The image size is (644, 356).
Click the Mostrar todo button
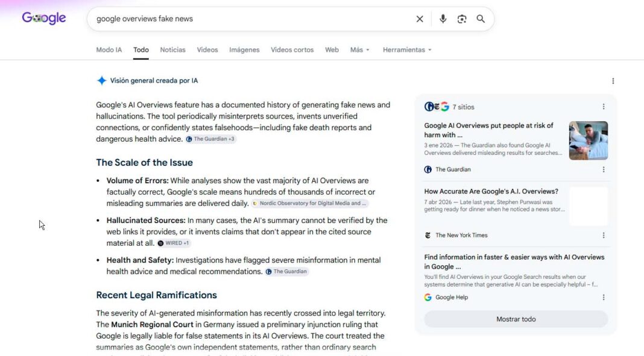point(516,319)
